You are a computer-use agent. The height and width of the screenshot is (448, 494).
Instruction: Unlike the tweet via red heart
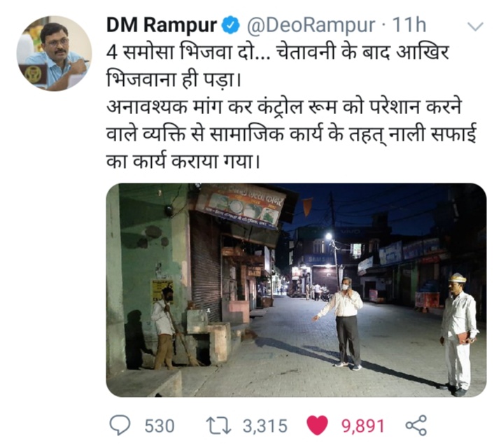pos(317,426)
